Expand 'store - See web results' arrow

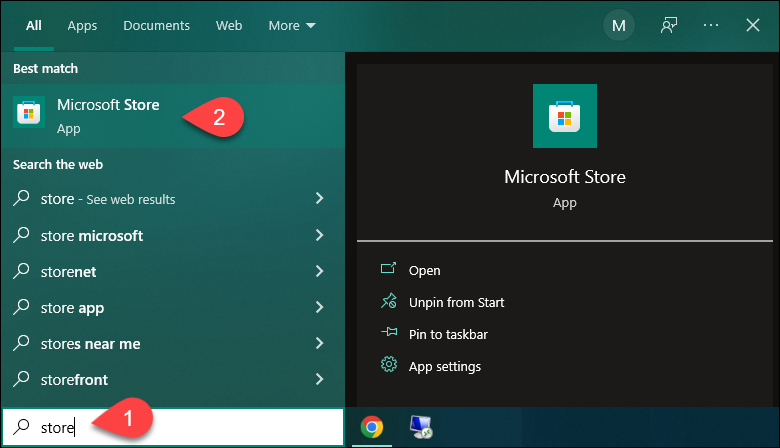[x=319, y=198]
